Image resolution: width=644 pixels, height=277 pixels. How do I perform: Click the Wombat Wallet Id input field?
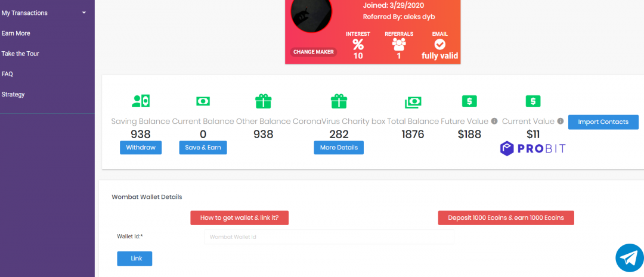(329, 237)
